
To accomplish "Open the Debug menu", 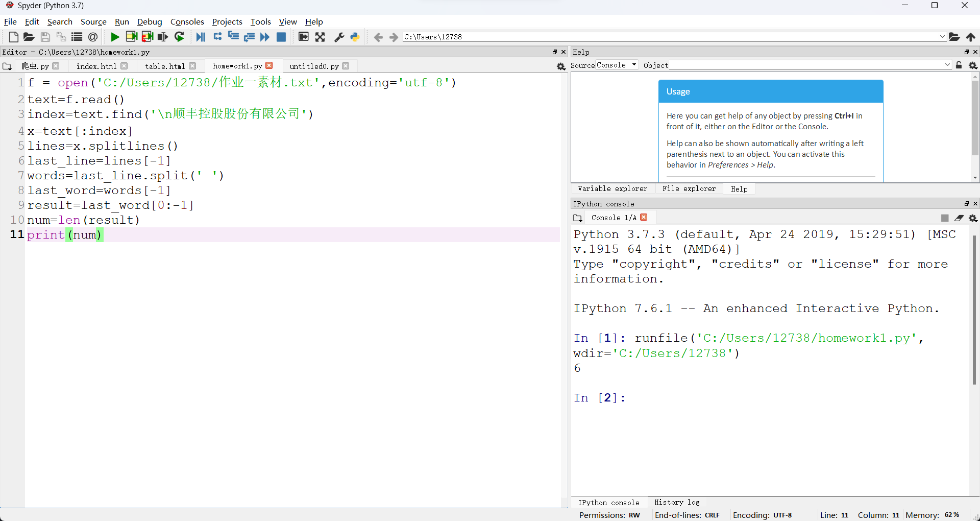I will (x=150, y=21).
